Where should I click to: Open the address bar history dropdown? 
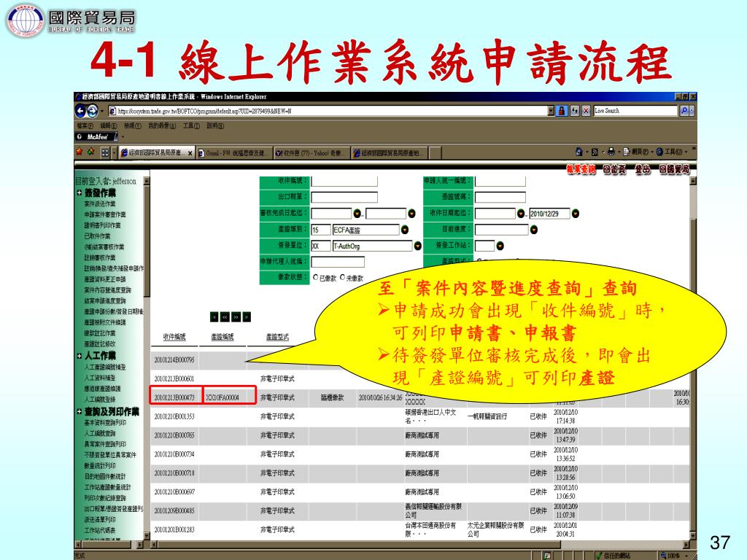tap(551, 111)
